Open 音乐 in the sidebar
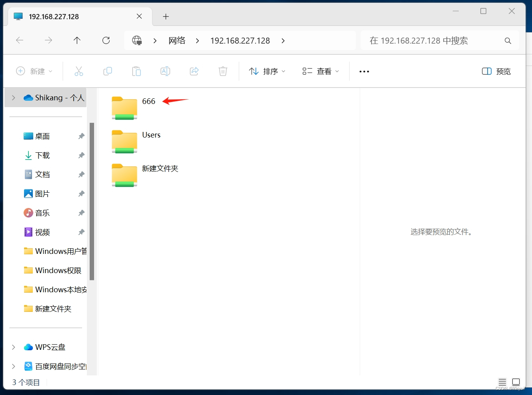This screenshot has height=395, width=532. point(42,213)
